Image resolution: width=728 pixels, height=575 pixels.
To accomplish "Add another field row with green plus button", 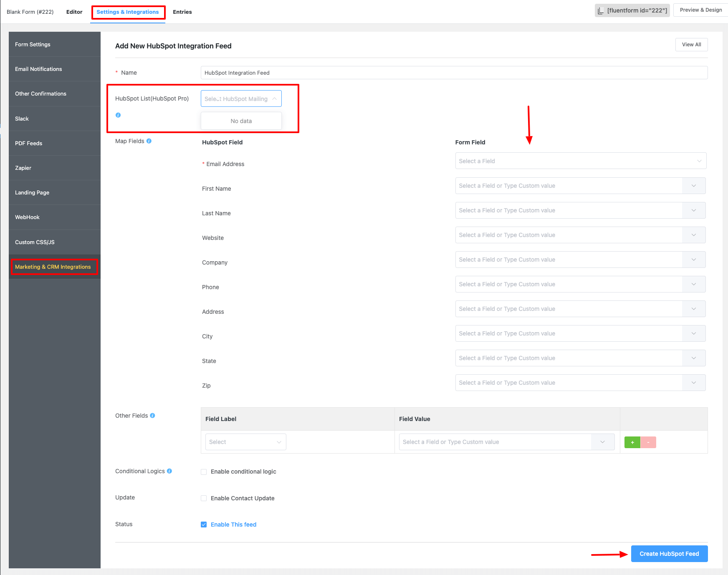I will (x=632, y=442).
